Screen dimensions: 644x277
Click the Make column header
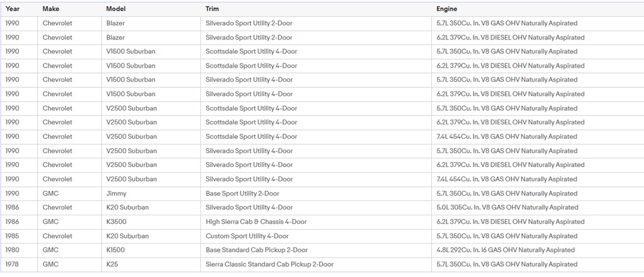[51, 9]
